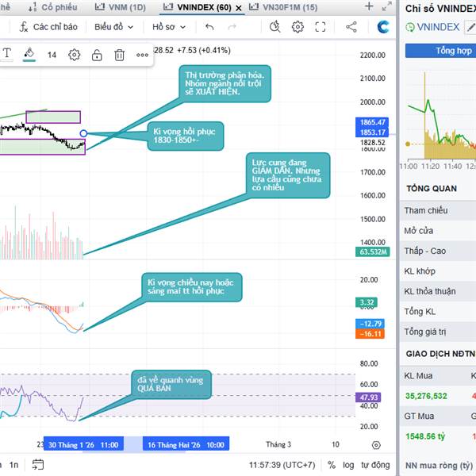The image size is (476, 476).
Task: Click the Thấp - Cao row
Action: (x=438, y=251)
